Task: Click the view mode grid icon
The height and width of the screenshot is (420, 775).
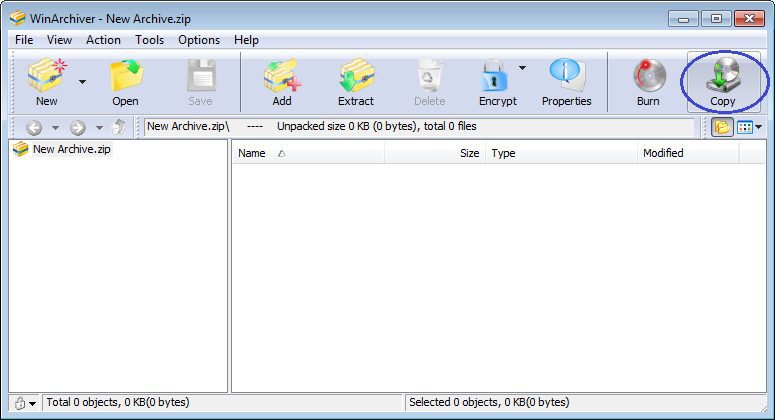Action: pos(744,127)
